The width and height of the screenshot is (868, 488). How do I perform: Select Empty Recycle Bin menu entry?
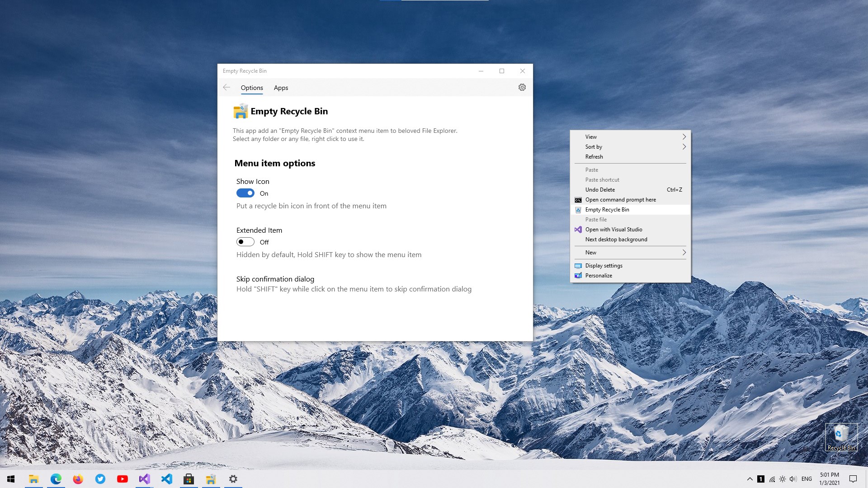tap(607, 210)
